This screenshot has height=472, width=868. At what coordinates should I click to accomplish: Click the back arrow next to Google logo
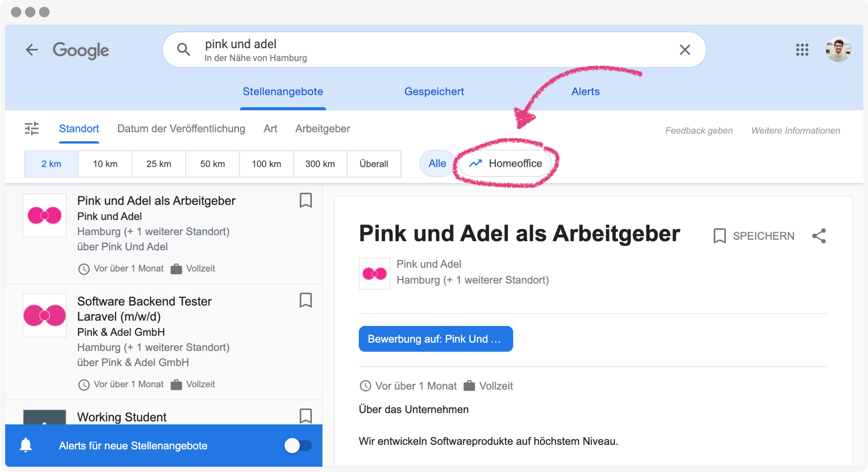(32, 50)
